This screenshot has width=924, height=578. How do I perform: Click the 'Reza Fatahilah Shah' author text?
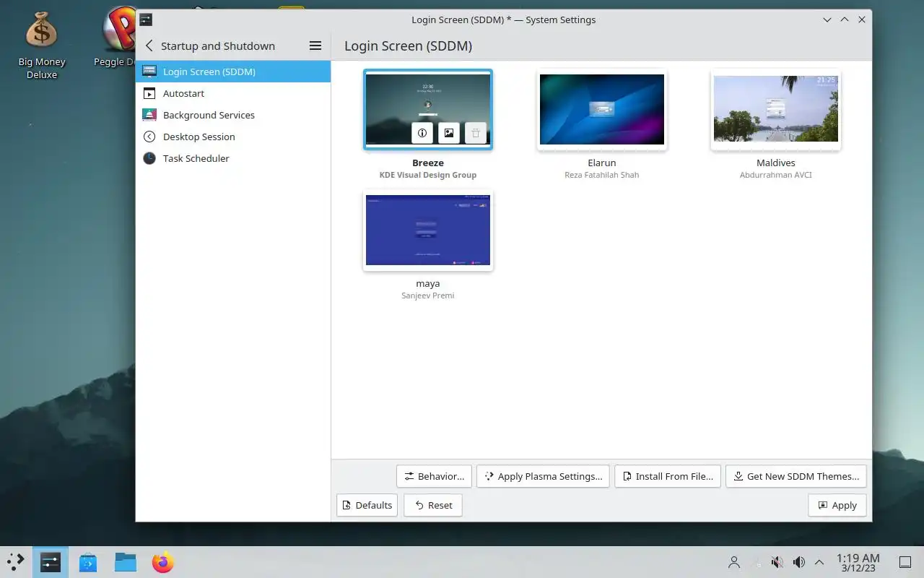(602, 175)
